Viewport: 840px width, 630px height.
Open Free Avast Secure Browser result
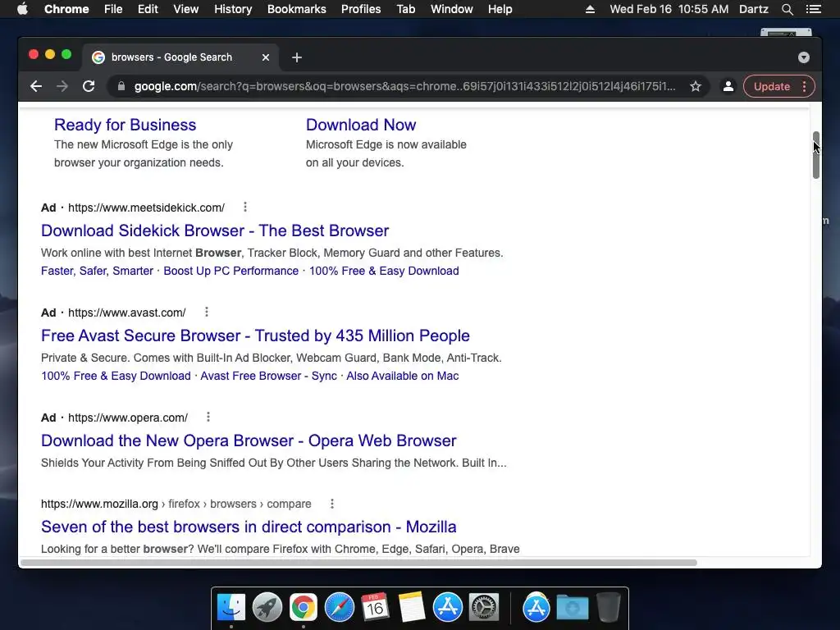point(255,336)
